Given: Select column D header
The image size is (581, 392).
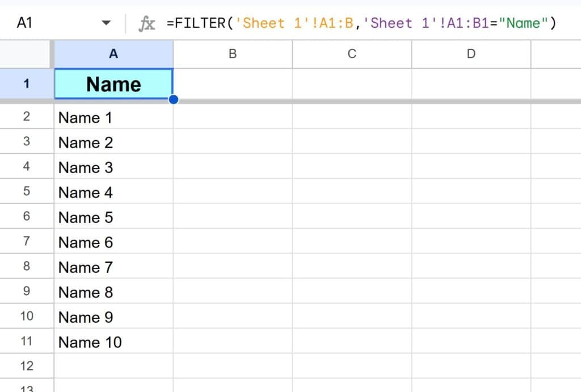Looking at the screenshot, I should [471, 54].
